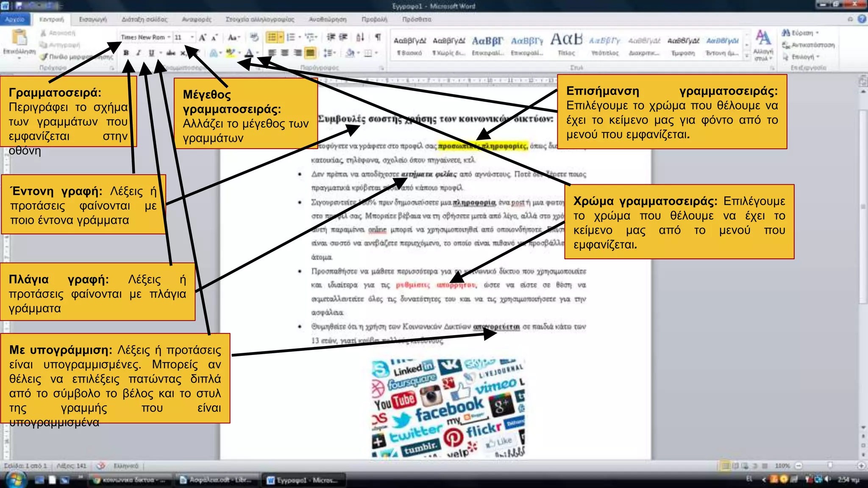Switch to the Εισαγωγή ribbon tab
The height and width of the screenshot is (488, 868).
tap(93, 19)
